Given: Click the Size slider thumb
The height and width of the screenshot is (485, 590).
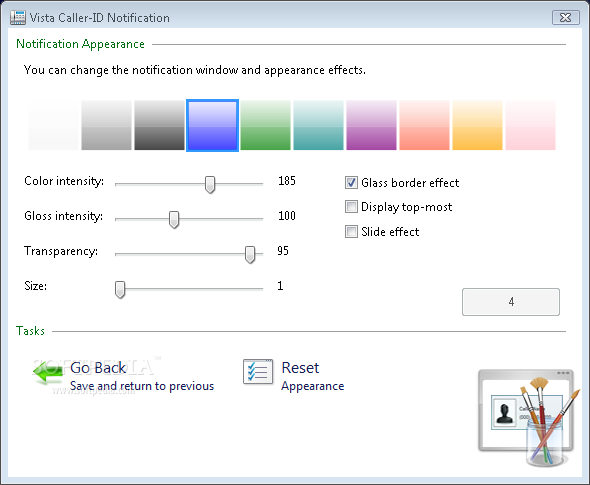Looking at the screenshot, I should point(120,290).
